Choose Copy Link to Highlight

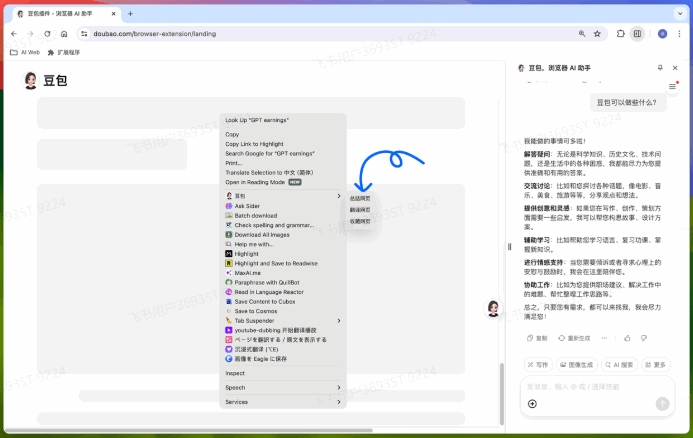(283, 144)
